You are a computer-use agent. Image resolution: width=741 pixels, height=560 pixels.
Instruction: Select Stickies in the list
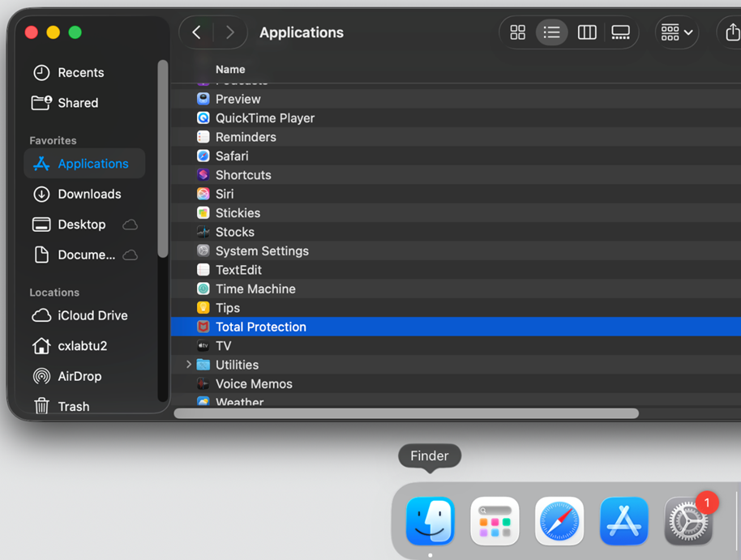coord(456,213)
